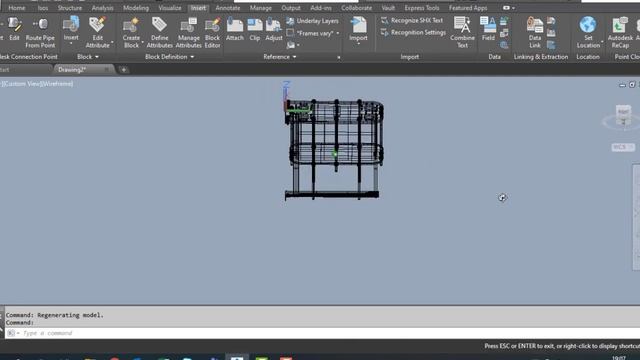Click the Combine Text tool
640x360 pixels.
point(462,33)
